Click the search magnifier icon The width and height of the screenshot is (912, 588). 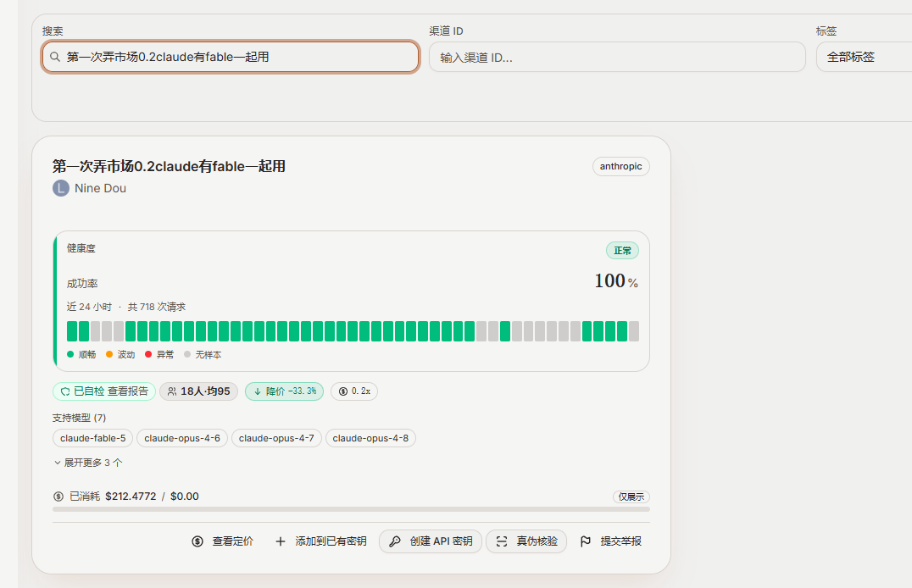click(x=55, y=57)
